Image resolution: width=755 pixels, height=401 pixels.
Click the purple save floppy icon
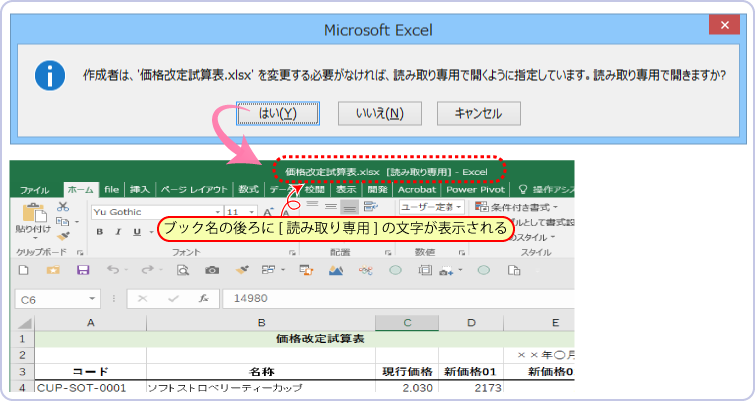pos(83,270)
